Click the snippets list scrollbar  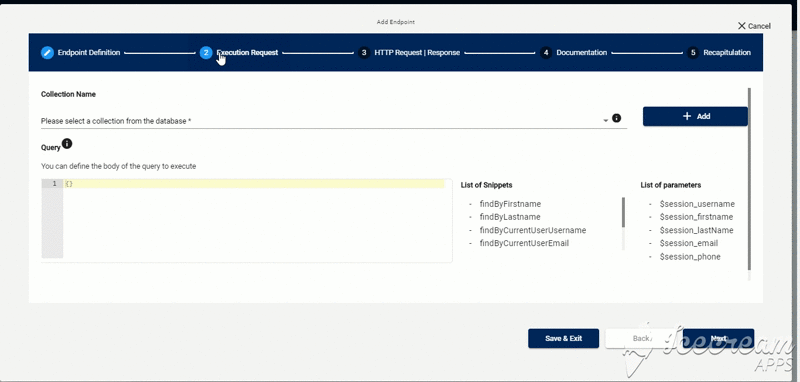(x=623, y=212)
